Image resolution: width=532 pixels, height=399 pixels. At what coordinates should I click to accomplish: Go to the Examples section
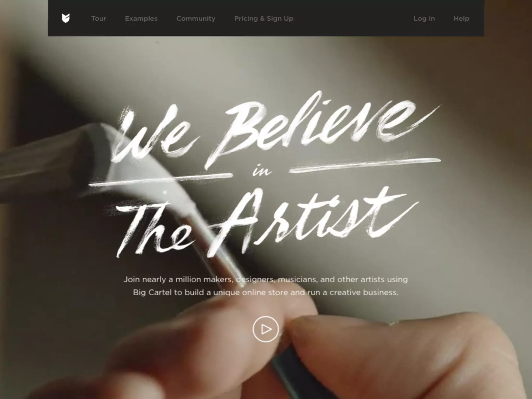(x=141, y=19)
